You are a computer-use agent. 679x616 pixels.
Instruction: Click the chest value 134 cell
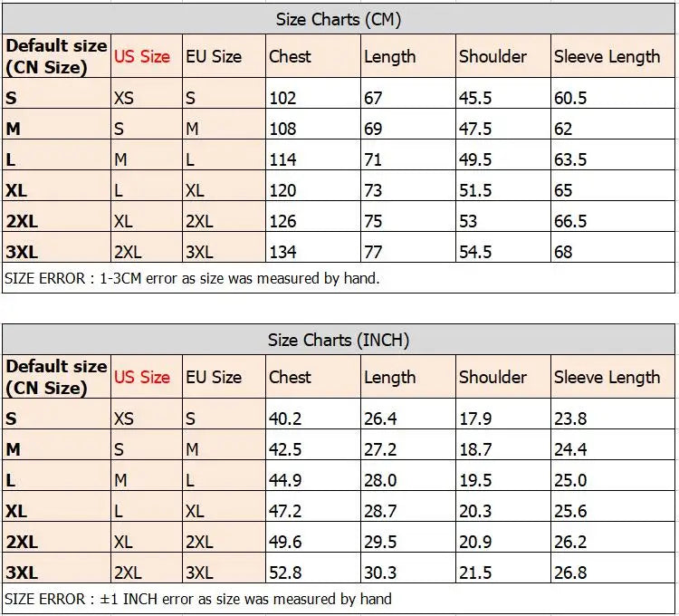282,252
